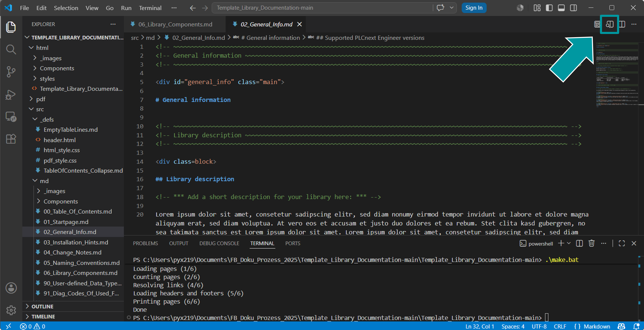Screen dimensions: 644x330
Task: Open preview to the side
Action: pyautogui.click(x=609, y=24)
